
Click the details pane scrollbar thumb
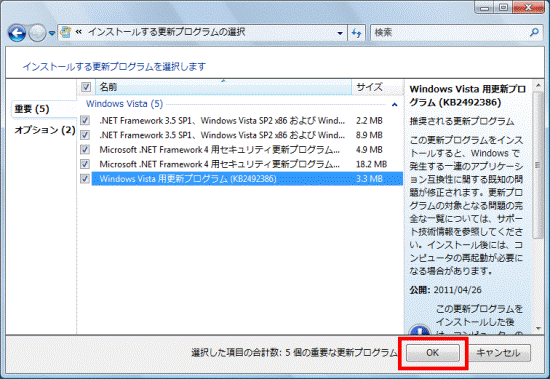click(538, 165)
